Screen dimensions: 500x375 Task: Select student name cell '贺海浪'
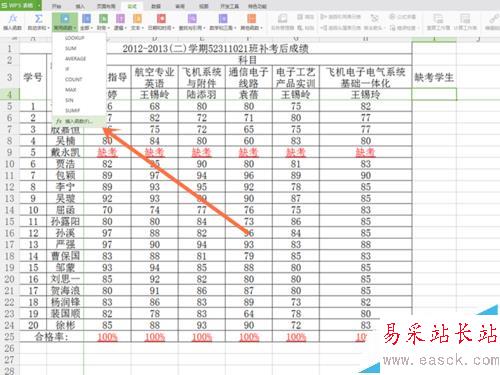point(65,290)
